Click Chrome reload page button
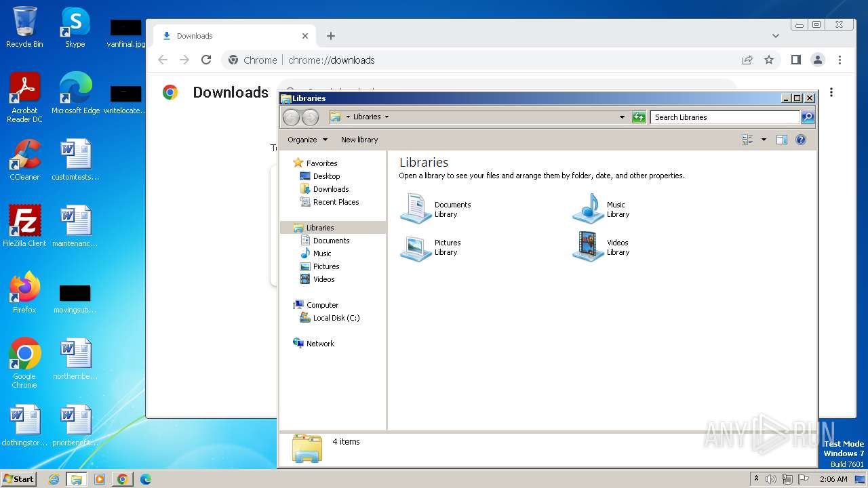This screenshot has height=488, width=868. pyautogui.click(x=206, y=60)
